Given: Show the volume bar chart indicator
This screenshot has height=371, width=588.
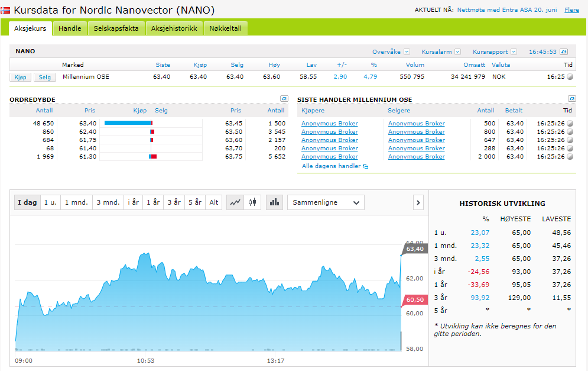Looking at the screenshot, I should pyautogui.click(x=275, y=202).
